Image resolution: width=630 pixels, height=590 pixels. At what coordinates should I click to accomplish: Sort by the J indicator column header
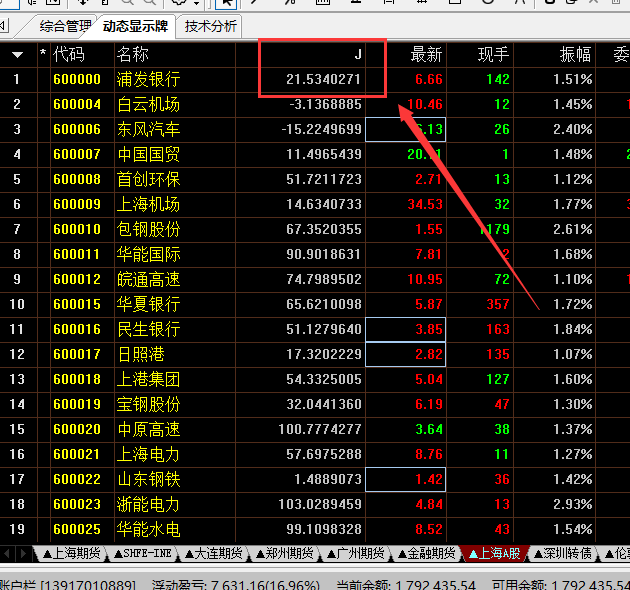[x=358, y=54]
